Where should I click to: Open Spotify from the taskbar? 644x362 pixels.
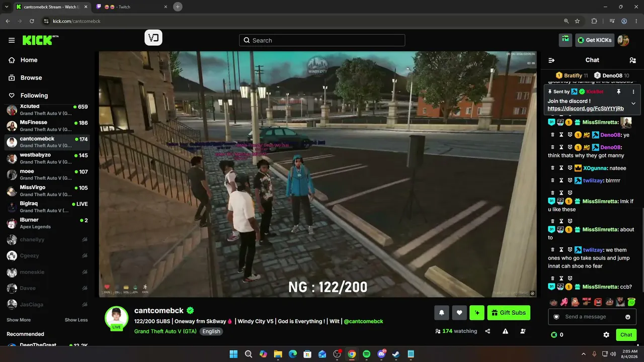pyautogui.click(x=366, y=354)
